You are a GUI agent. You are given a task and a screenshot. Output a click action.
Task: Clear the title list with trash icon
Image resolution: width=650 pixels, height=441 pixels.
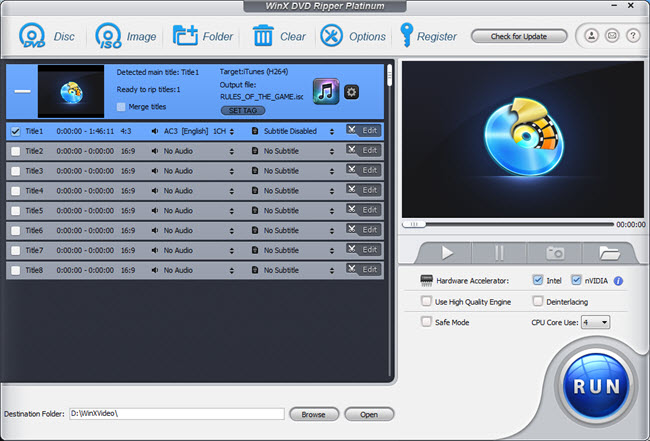point(263,36)
